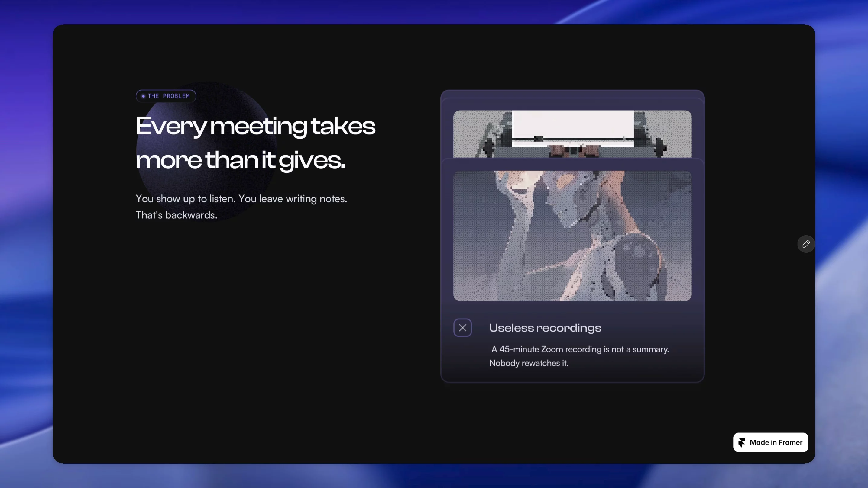Click the pencil edit icon
The width and height of the screenshot is (868, 488).
[x=806, y=244]
